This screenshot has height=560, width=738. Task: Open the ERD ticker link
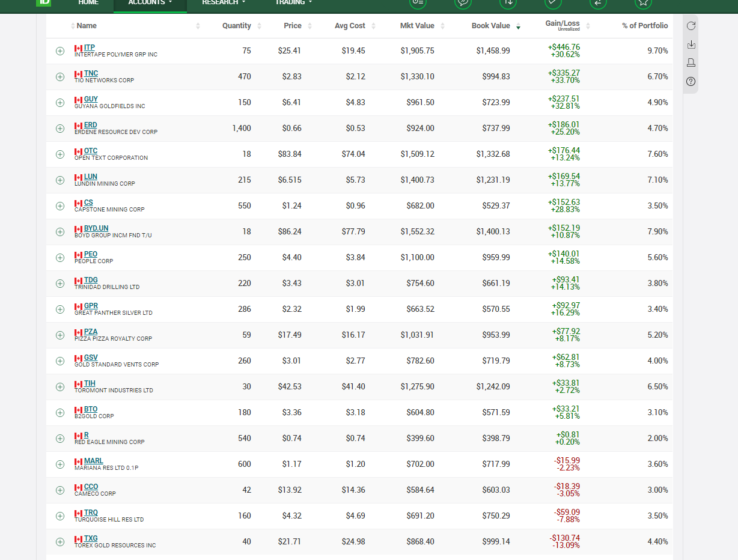point(90,125)
